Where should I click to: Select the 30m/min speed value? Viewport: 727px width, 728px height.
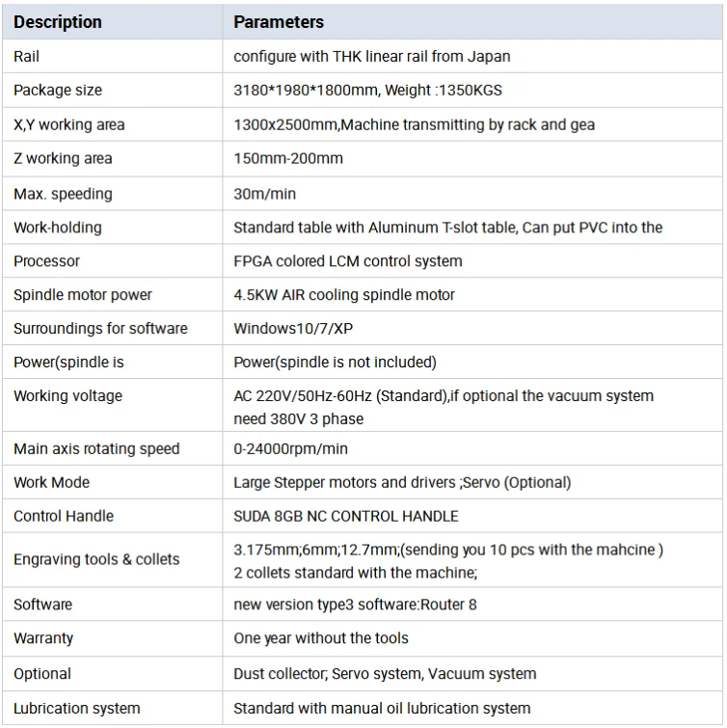(264, 194)
